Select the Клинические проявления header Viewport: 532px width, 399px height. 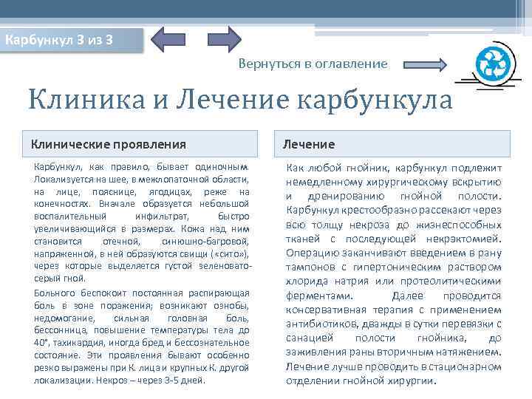tap(140, 144)
